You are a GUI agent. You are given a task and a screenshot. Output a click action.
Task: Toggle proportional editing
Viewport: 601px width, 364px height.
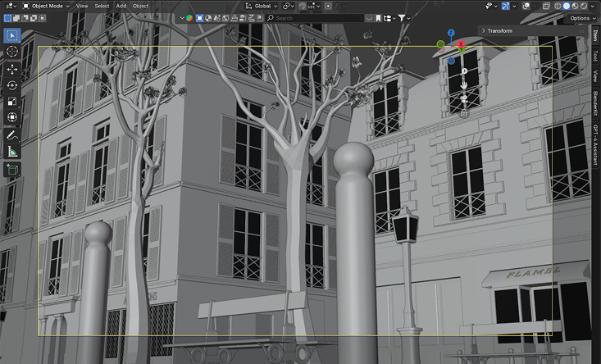point(328,6)
